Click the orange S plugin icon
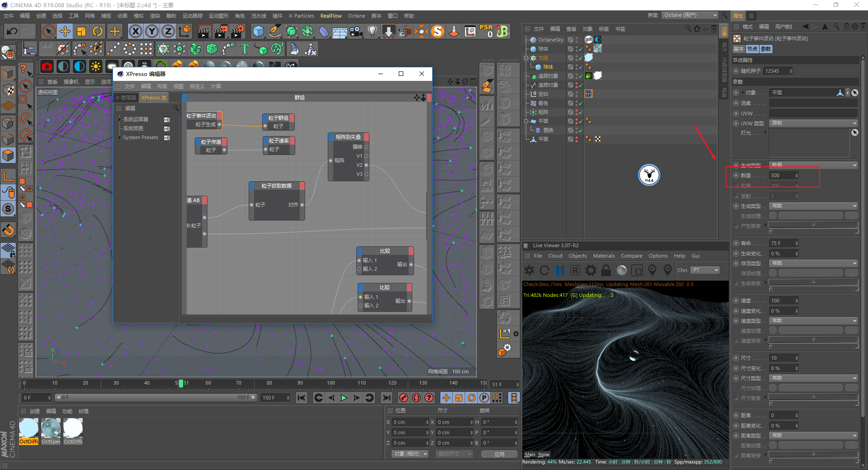 pos(438,31)
